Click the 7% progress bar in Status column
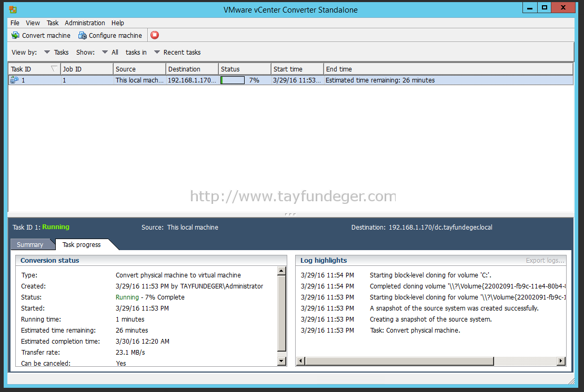The width and height of the screenshot is (584, 392). [233, 80]
